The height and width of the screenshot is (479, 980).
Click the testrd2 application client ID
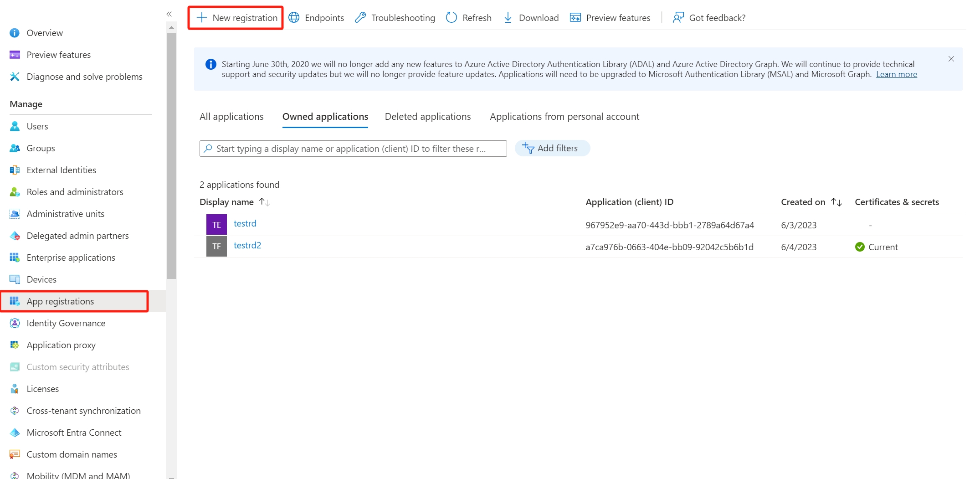[x=669, y=247]
